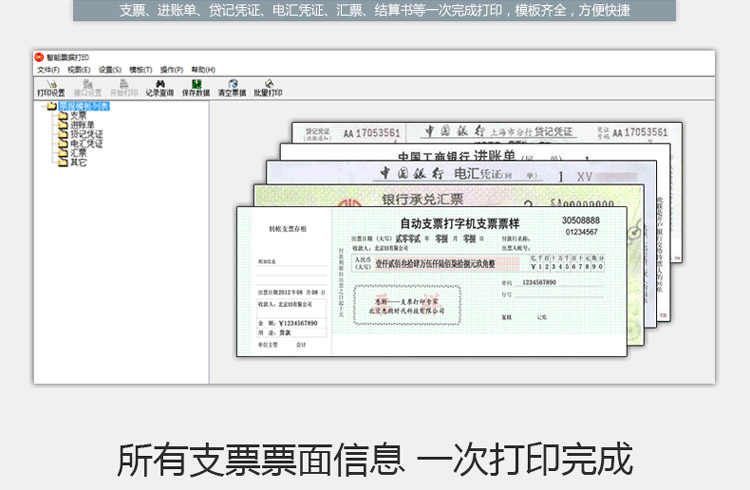
Task: Start 批量打印 batch printing
Action: tap(268, 89)
